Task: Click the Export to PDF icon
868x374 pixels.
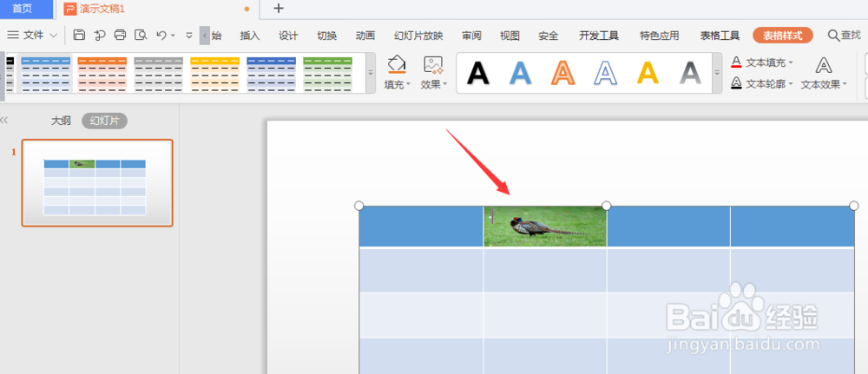Action: (100, 36)
